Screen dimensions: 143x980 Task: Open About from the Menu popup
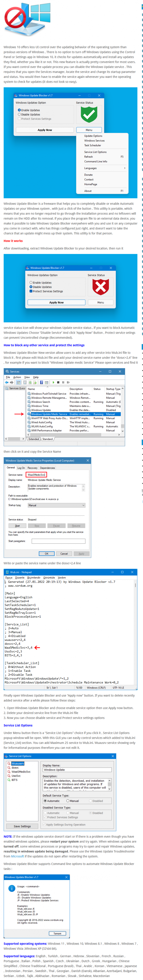[88, 191]
